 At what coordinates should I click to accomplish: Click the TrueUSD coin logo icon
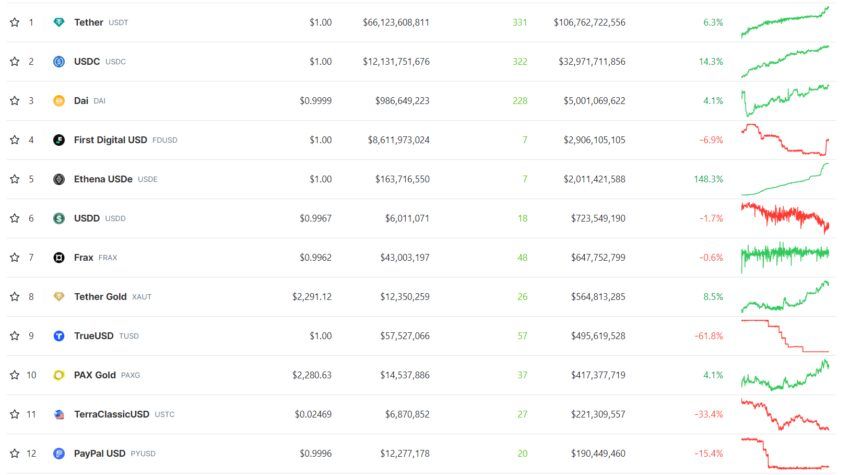(x=59, y=336)
